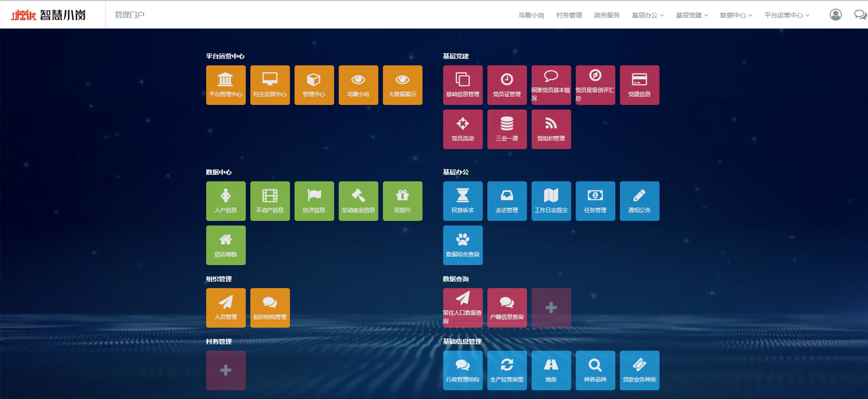The image size is (868, 399).
Task: Click the 鸟瞰小岗 navigation link
Action: (531, 15)
